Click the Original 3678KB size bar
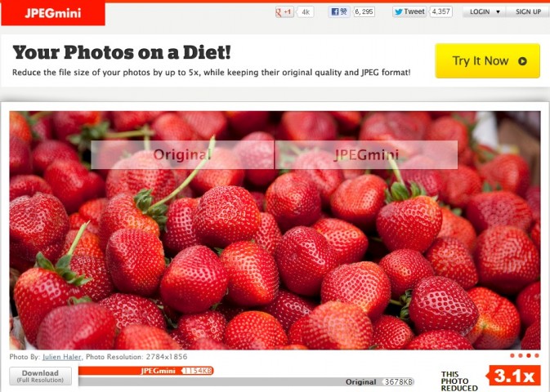The width and height of the screenshot is (550, 392). pos(246,382)
